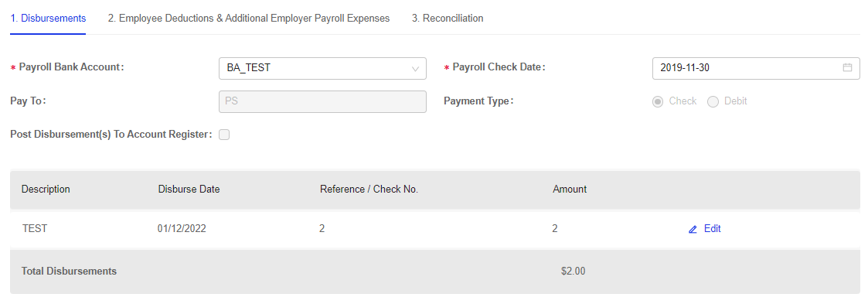Image resolution: width=868 pixels, height=304 pixels.
Task: Click the $2.00 total disbursements value
Action: click(573, 272)
